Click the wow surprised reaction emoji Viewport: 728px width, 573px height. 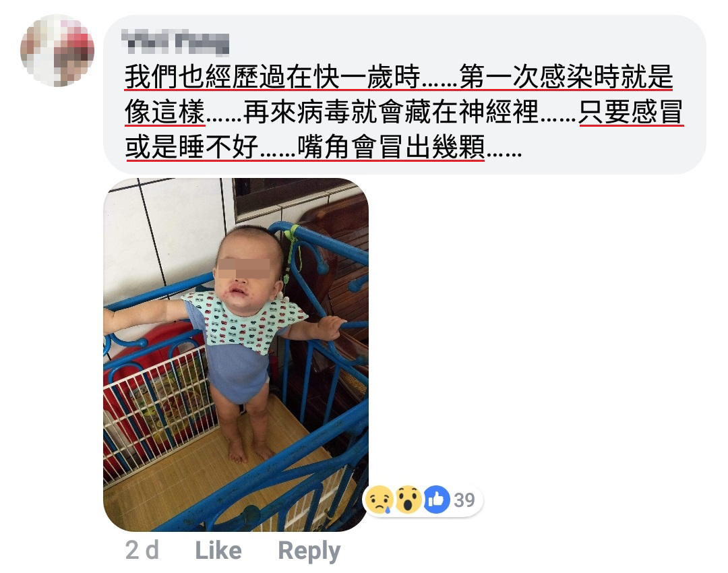coord(408,500)
